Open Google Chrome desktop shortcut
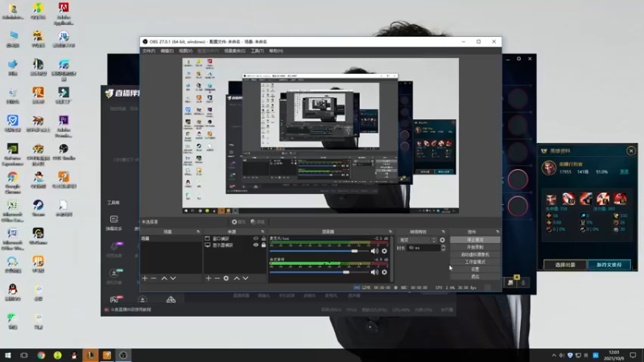Viewport: 644px width, 362px height. 13,183
